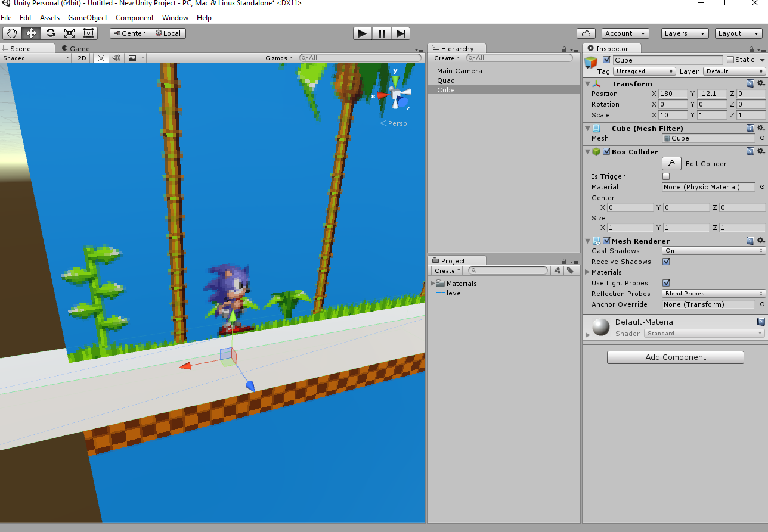Open the Layout dropdown
The image size is (768, 532).
[738, 33]
